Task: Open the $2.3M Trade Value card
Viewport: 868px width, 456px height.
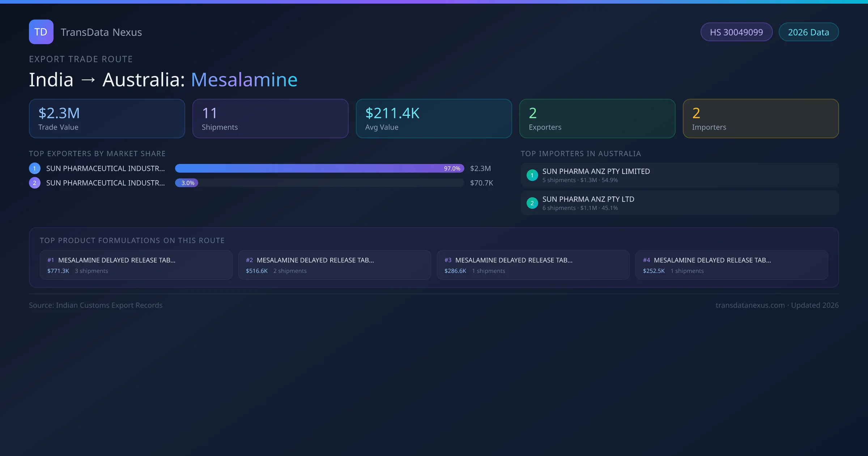Action: (107, 118)
